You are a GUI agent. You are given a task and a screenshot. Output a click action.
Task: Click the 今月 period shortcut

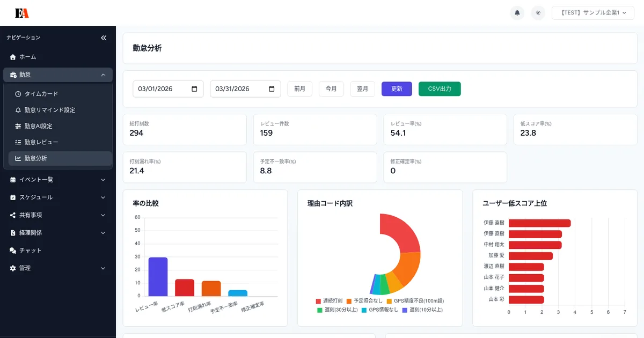tap(331, 89)
